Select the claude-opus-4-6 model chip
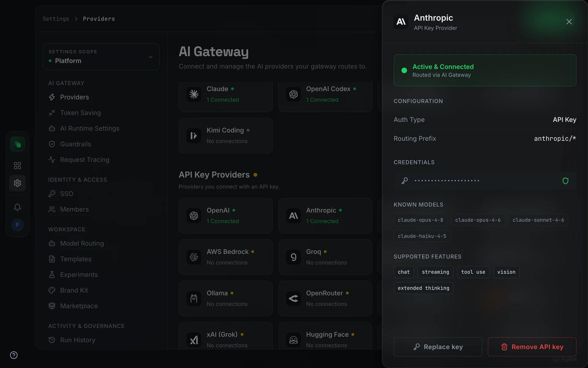This screenshot has width=588, height=368. (478, 220)
